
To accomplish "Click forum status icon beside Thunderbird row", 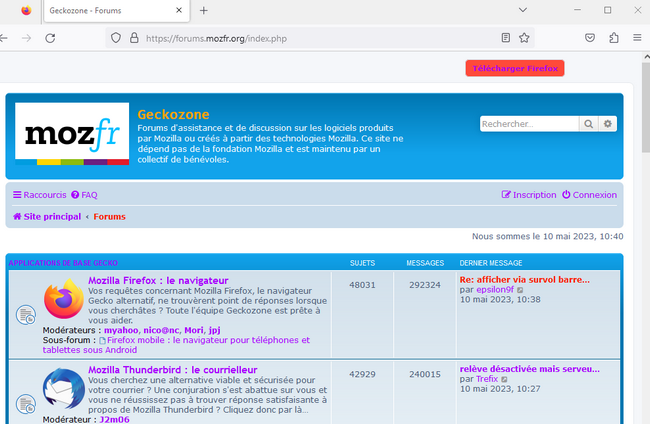I will (x=26, y=404).
